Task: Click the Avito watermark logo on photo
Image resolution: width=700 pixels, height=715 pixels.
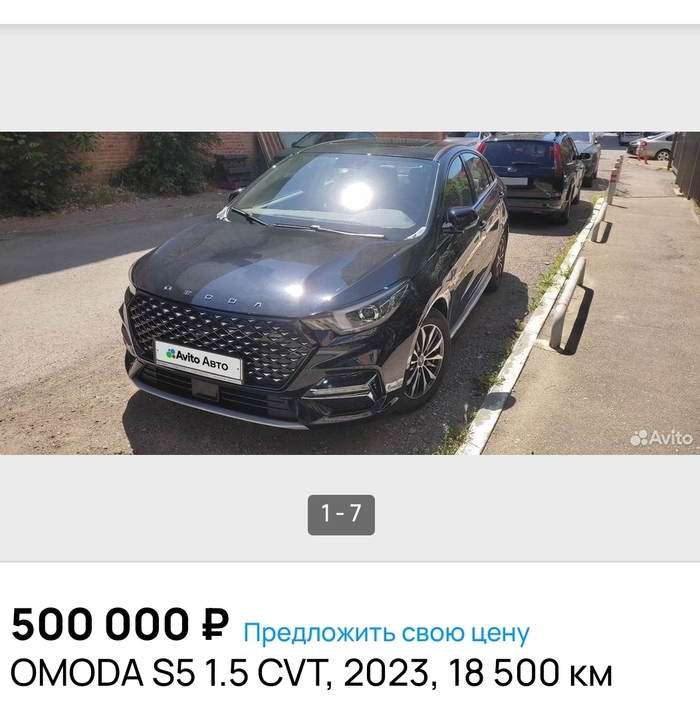Action: click(x=661, y=438)
